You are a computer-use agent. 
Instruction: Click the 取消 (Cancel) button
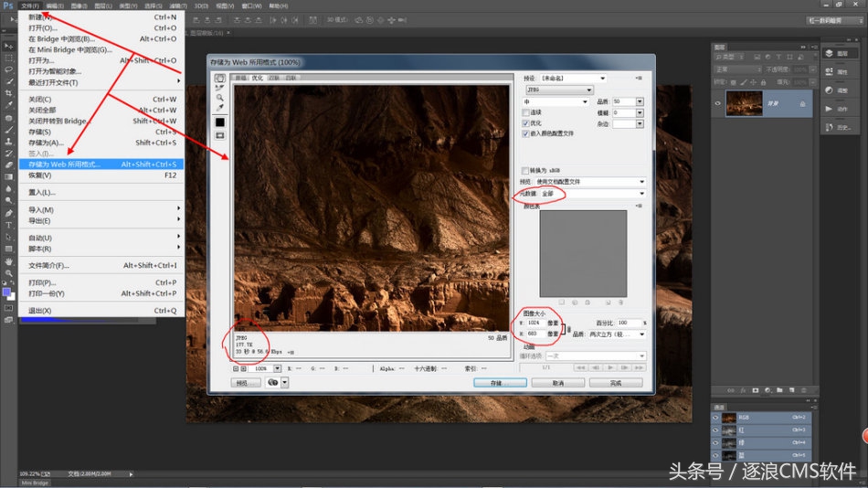(x=557, y=383)
